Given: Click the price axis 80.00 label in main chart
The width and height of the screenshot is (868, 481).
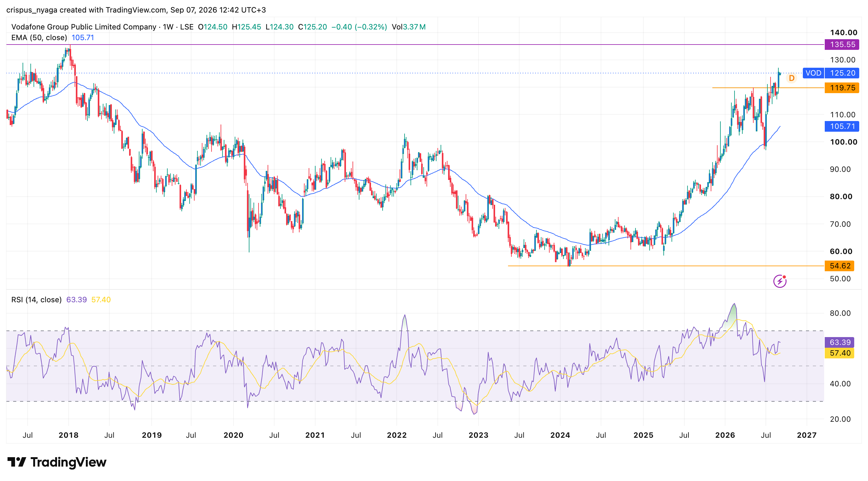Looking at the screenshot, I should (841, 197).
